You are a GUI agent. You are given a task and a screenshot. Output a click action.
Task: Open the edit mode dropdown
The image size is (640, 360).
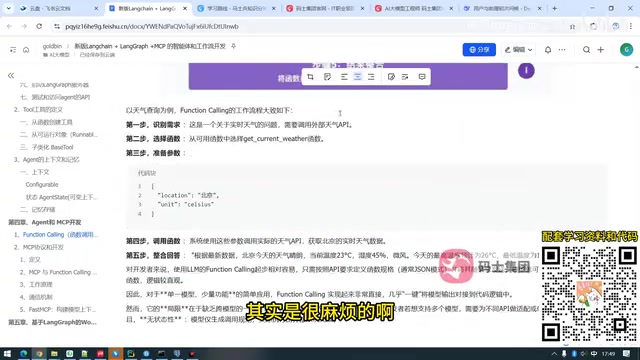(x=518, y=50)
